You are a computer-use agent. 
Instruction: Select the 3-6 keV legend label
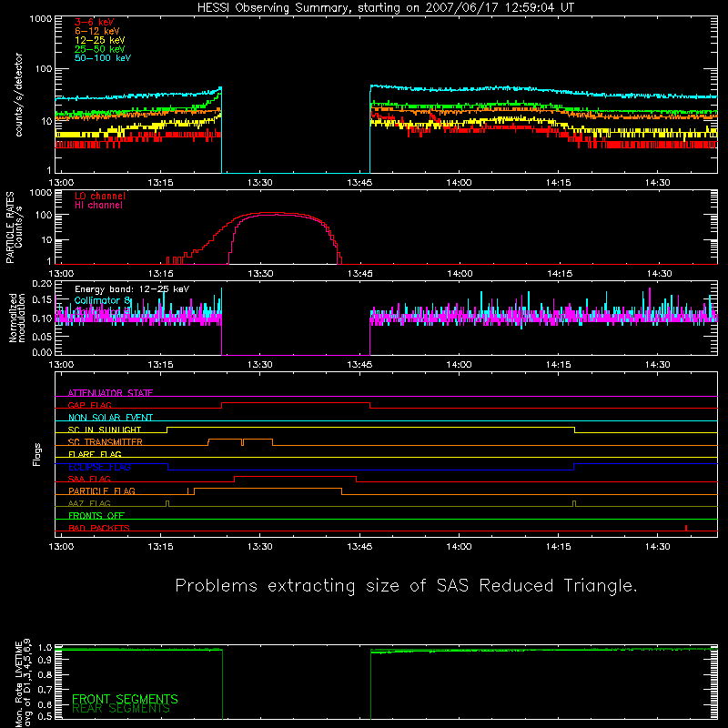(94, 22)
